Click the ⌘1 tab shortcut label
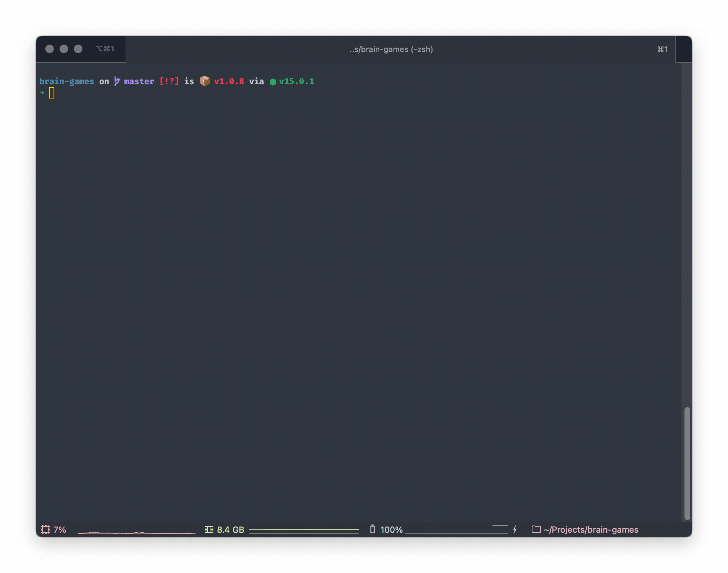 click(x=662, y=49)
